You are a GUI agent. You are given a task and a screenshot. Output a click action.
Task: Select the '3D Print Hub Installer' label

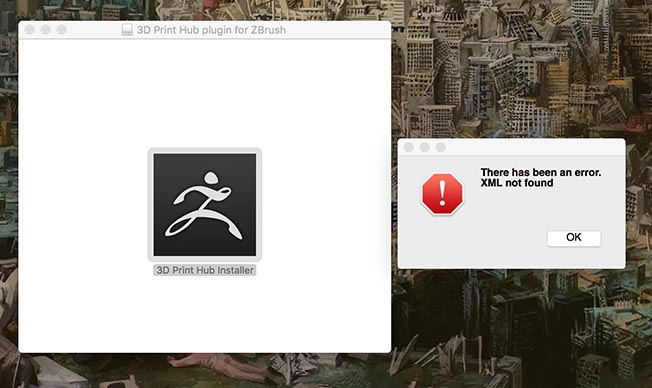coord(205,270)
